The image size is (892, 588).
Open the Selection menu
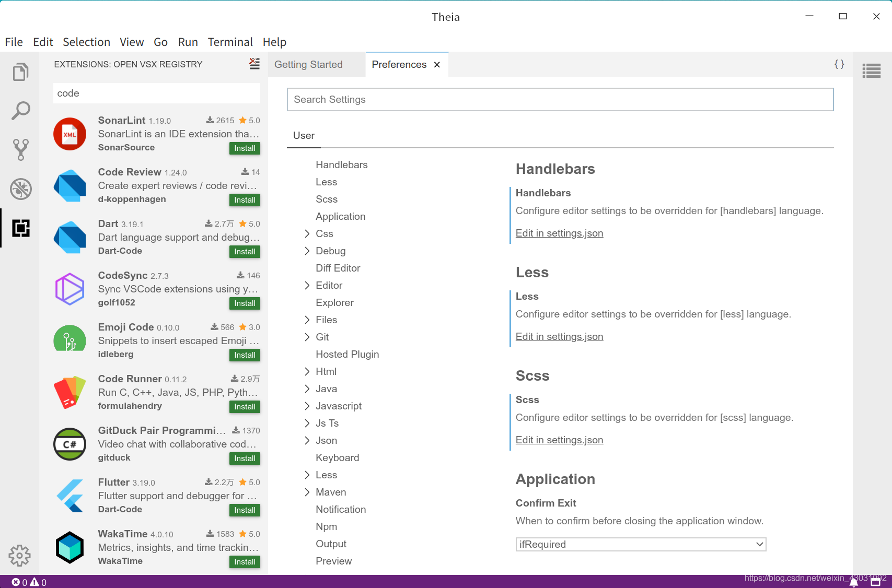pos(87,42)
